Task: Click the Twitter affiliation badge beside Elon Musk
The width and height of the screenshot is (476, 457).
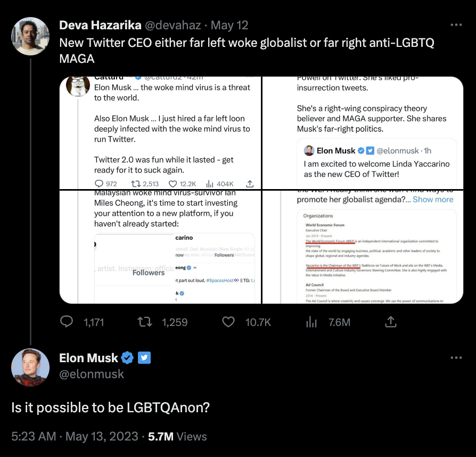Action: tap(144, 358)
